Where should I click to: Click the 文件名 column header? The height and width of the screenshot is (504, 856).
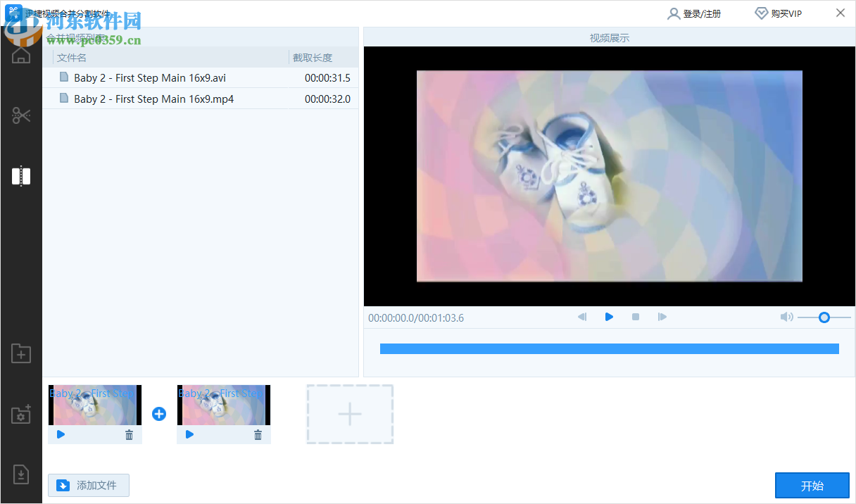72,58
